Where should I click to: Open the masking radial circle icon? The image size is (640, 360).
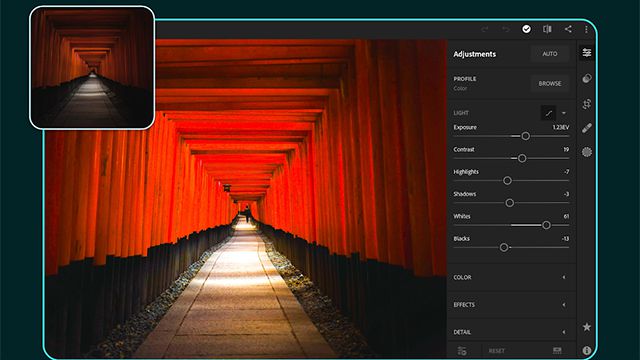pos(587,152)
